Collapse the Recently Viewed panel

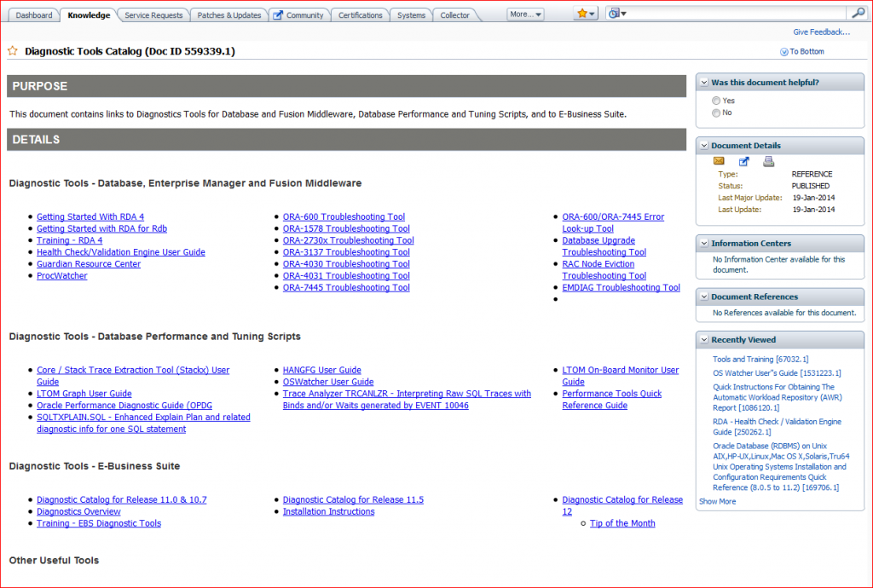pos(704,339)
